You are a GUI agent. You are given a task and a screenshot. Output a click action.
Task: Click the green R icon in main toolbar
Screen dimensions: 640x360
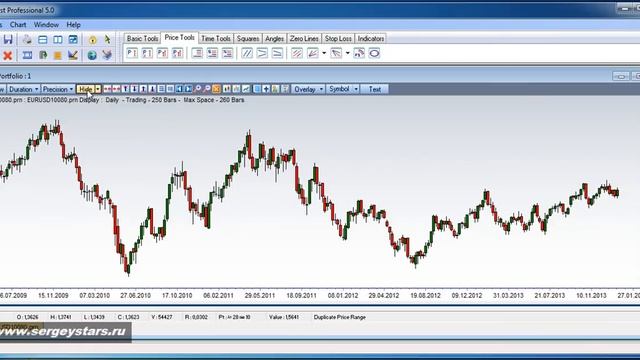coord(43,55)
